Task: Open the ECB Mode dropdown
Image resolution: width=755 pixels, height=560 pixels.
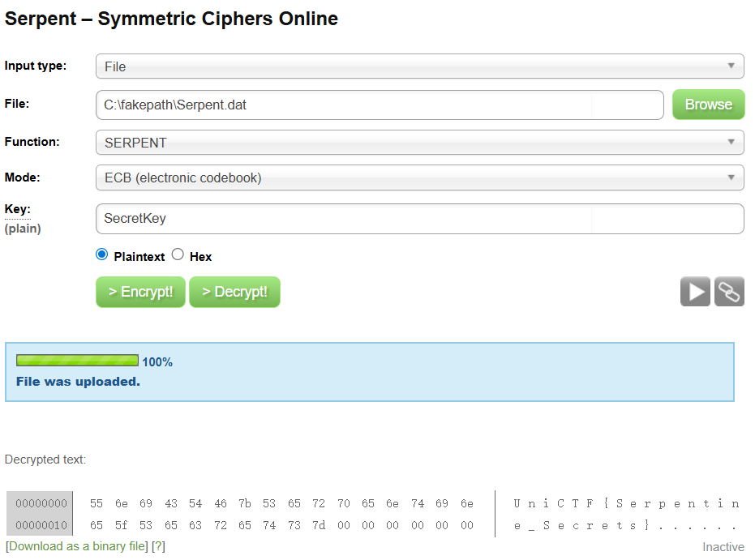Action: [x=419, y=177]
